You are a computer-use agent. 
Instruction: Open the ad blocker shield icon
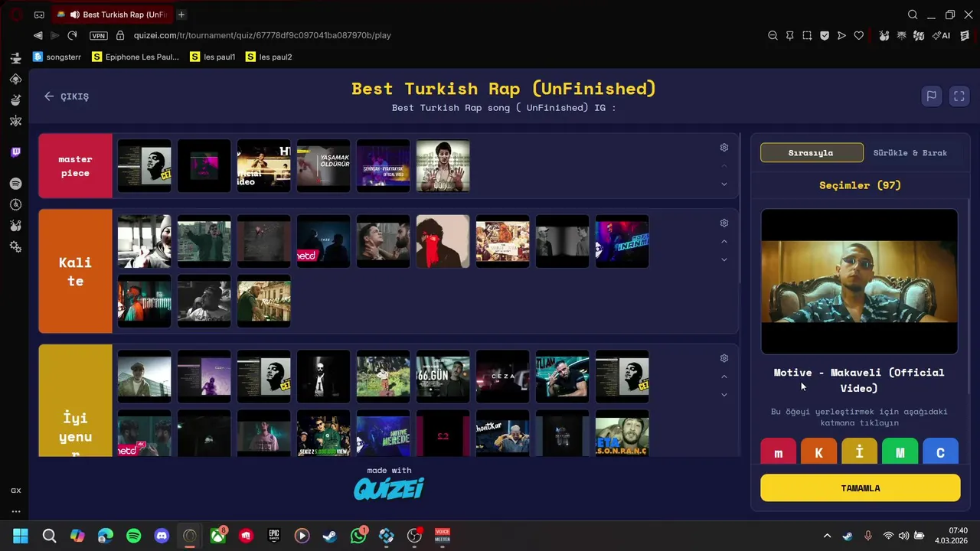click(825, 35)
